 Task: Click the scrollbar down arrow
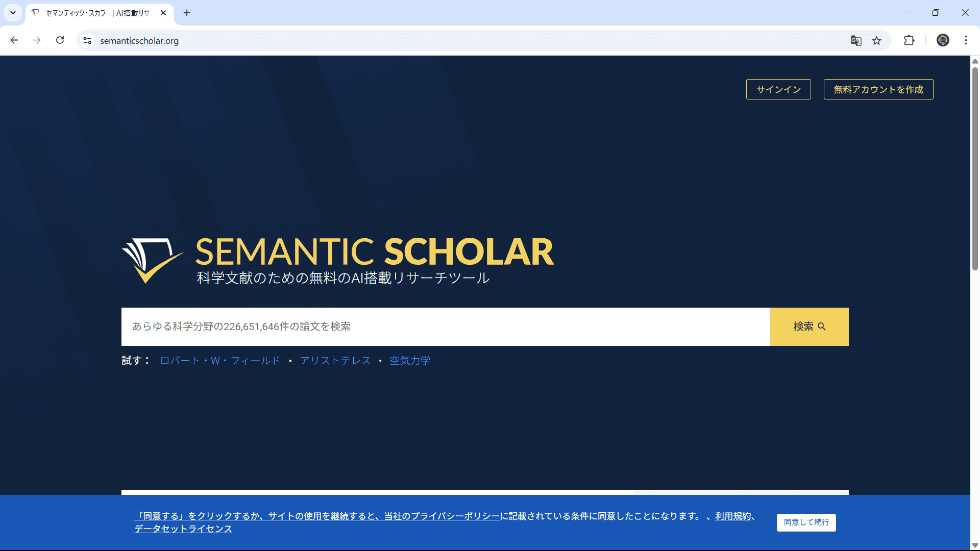(x=975, y=545)
